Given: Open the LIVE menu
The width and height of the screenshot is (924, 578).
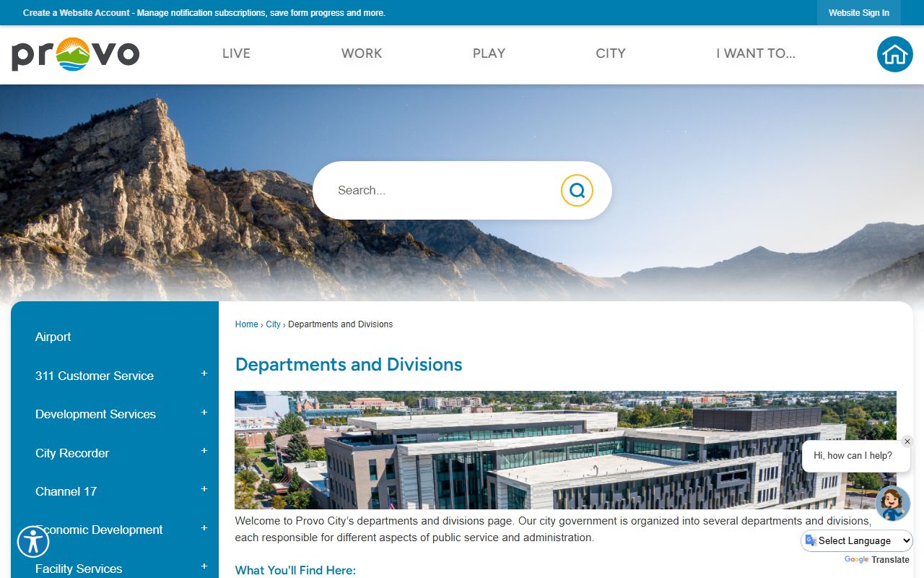Looking at the screenshot, I should pyautogui.click(x=236, y=53).
